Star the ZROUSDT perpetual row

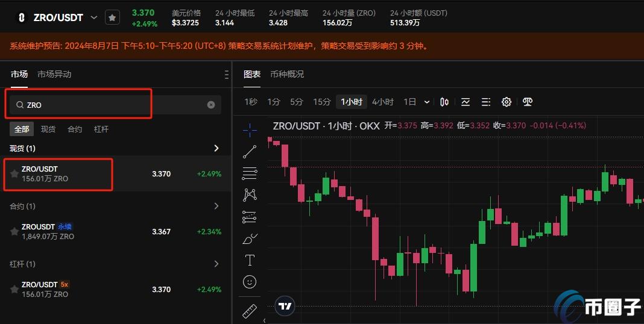(14, 232)
